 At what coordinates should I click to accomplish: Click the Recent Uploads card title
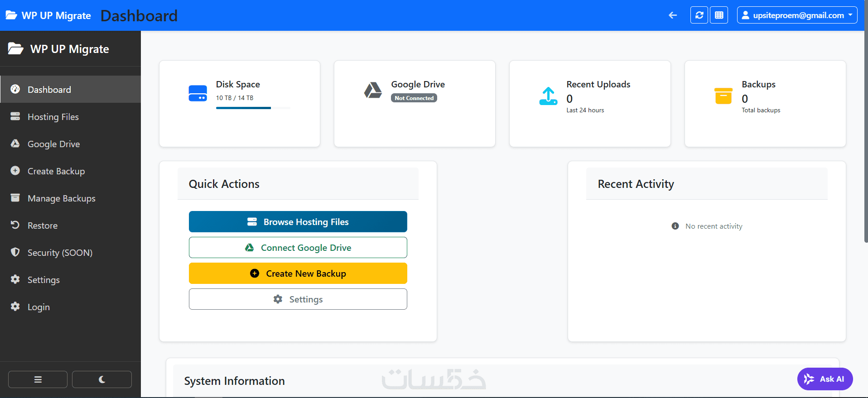(598, 84)
